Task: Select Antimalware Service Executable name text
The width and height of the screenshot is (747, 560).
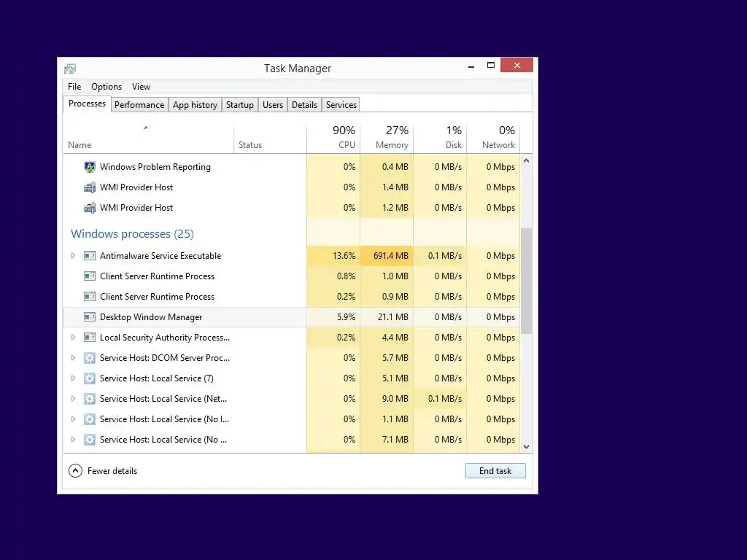Action: pyautogui.click(x=160, y=256)
